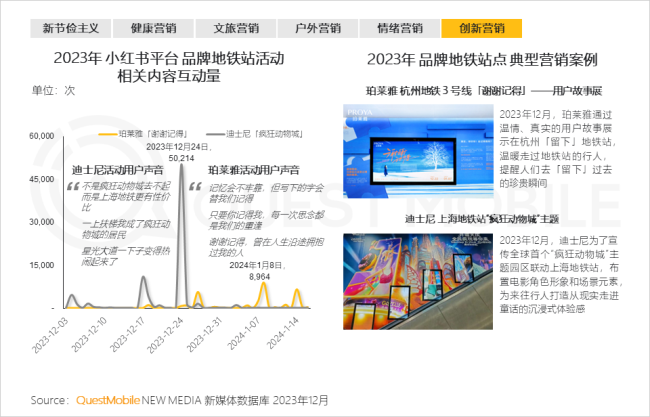Select the quote 星光大道一下子变得热闹起来了
650x417 pixels.
pyautogui.click(x=126, y=256)
